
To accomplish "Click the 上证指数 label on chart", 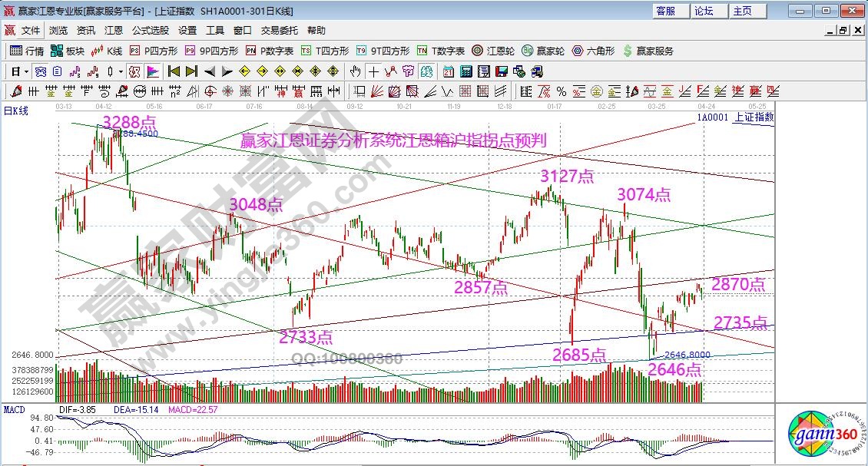I will click(x=754, y=117).
